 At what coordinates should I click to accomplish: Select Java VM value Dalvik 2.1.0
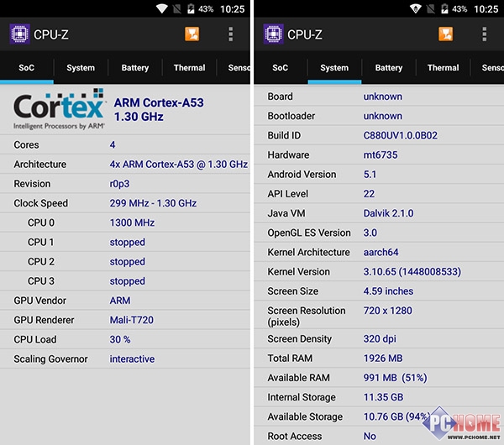[x=388, y=213]
